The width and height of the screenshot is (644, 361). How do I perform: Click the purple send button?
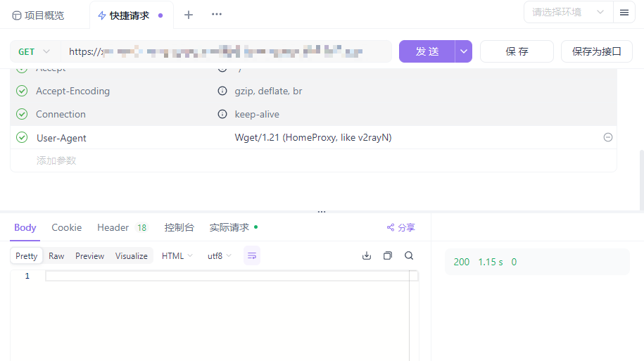point(427,51)
